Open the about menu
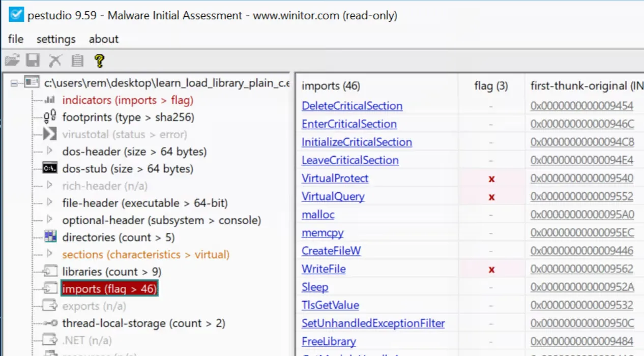644x356 pixels. point(103,39)
